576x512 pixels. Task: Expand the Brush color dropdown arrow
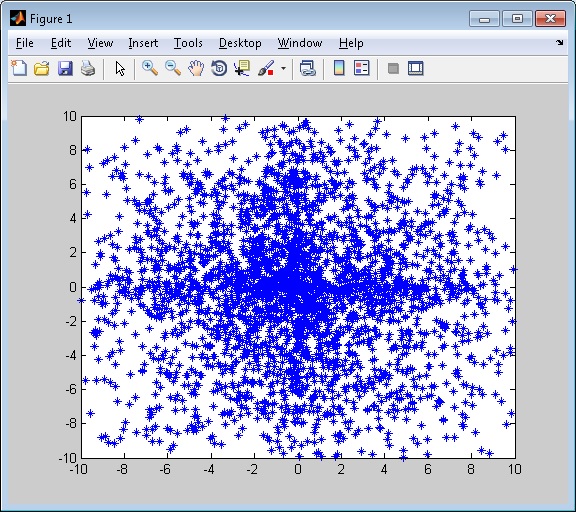coord(283,68)
